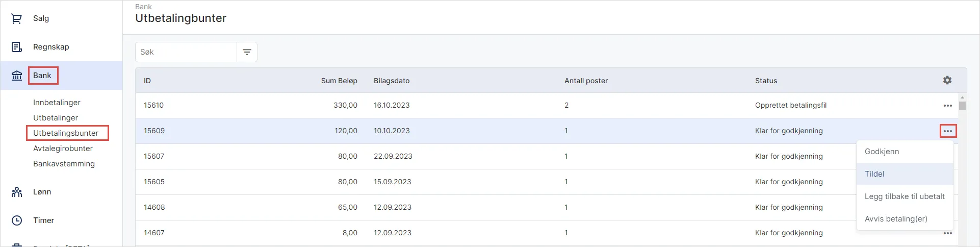Open the search filter options icon
Viewport: 980px width, 247px height.
tap(247, 52)
